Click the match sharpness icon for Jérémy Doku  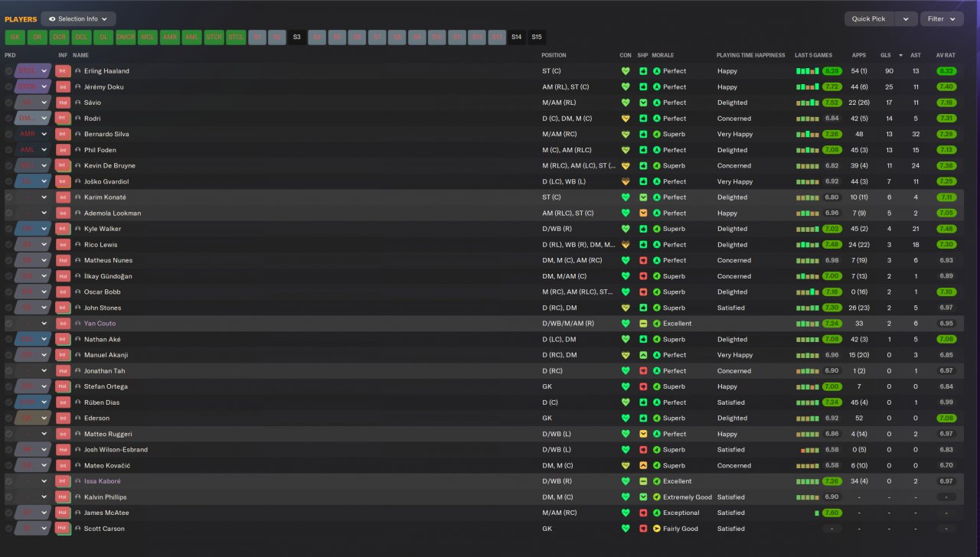643,87
